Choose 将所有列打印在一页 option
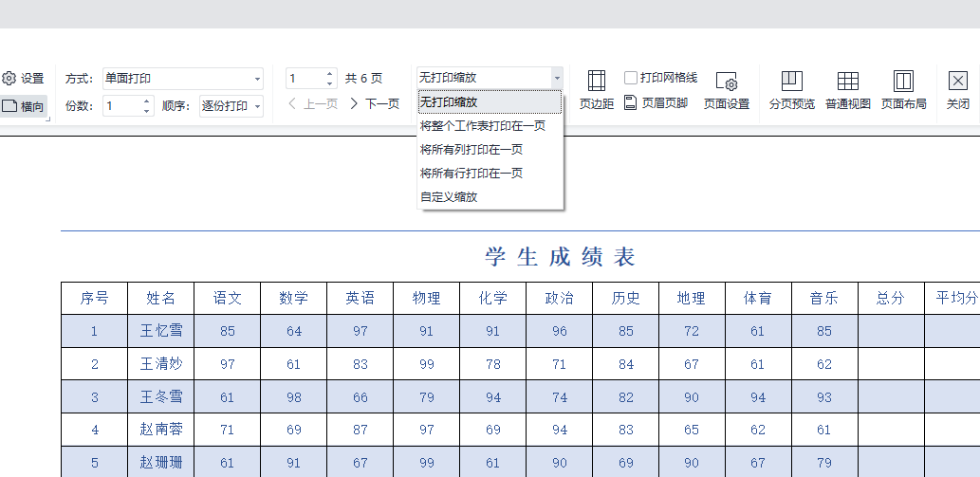 tap(490, 149)
